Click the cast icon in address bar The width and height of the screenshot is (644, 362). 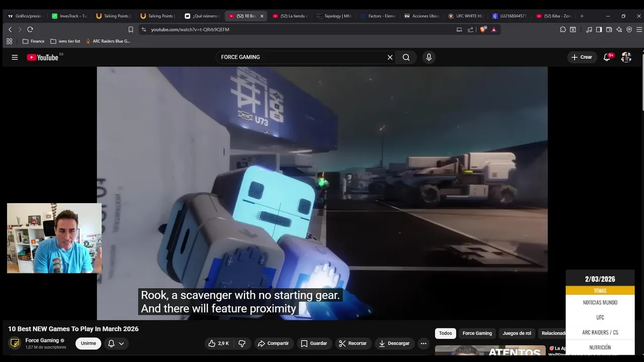[x=459, y=30]
